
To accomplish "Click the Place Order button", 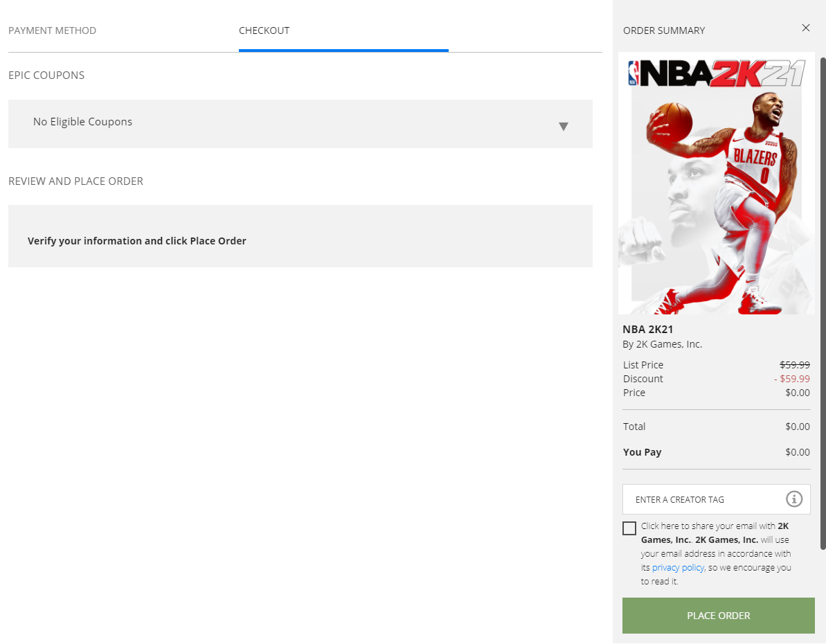I will pyautogui.click(x=718, y=616).
